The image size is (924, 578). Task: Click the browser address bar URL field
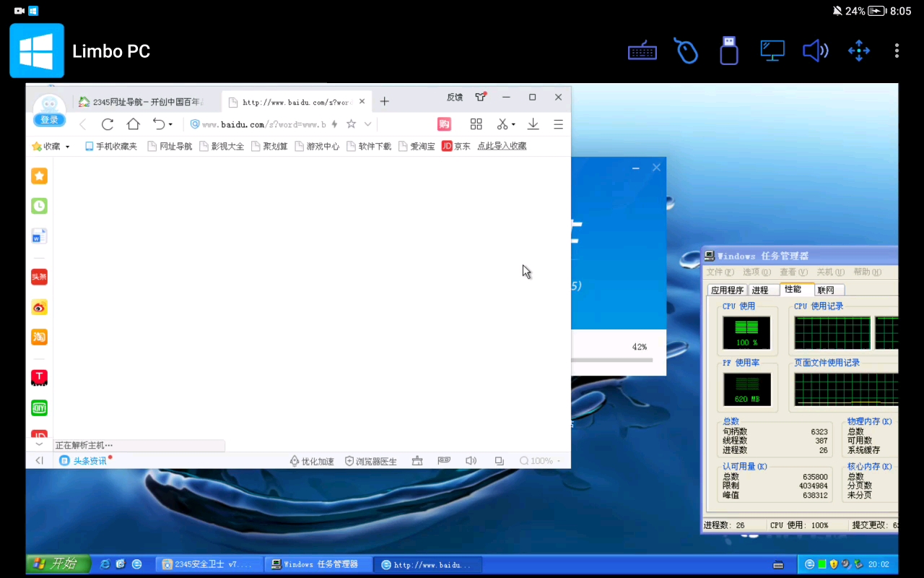pos(263,124)
